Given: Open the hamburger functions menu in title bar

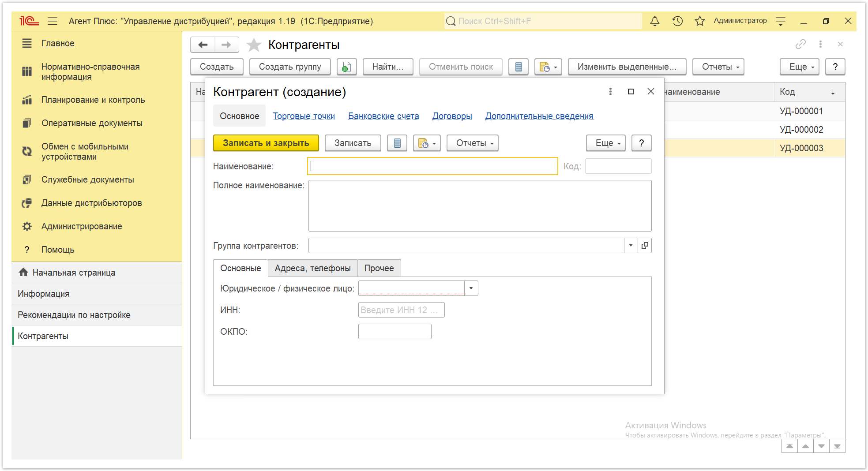Looking at the screenshot, I should [53, 21].
